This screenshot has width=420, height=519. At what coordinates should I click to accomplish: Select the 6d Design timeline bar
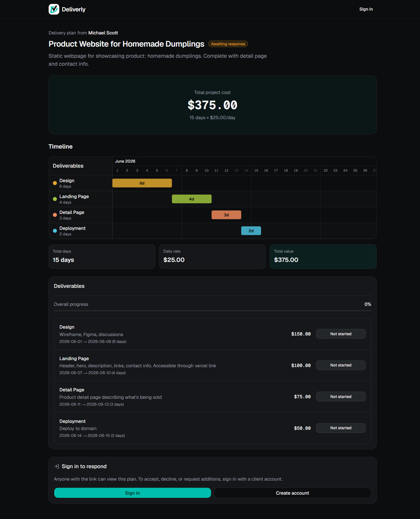click(142, 183)
